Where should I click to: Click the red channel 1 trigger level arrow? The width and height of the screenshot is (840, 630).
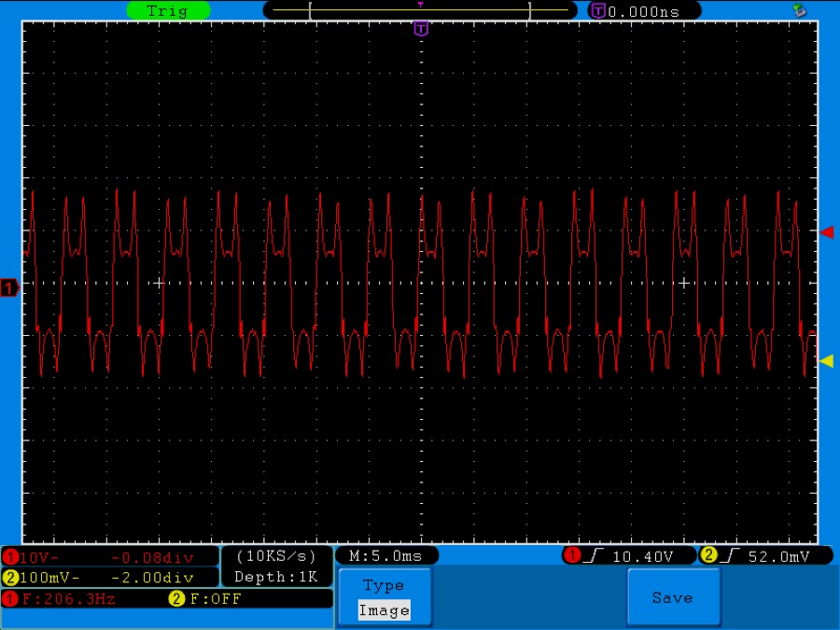point(827,232)
